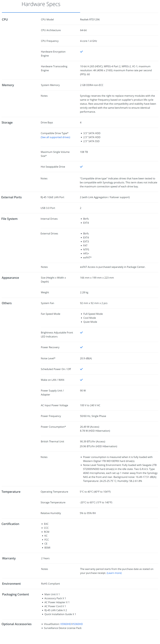Click the Maximum Single Volume Size label
This screenshot has width=160, height=644.
55,154
